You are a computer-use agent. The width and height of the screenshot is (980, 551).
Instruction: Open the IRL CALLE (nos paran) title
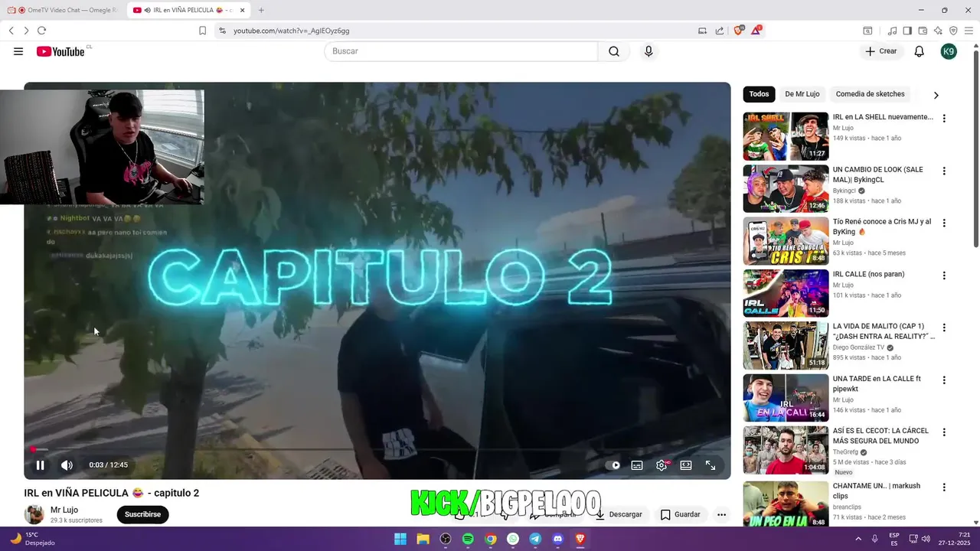pos(868,274)
